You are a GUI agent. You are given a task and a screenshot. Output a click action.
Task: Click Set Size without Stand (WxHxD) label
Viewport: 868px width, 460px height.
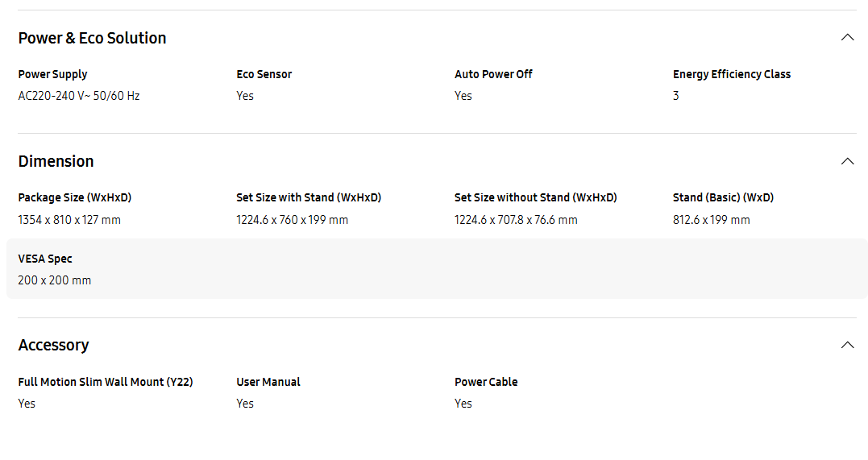[536, 197]
